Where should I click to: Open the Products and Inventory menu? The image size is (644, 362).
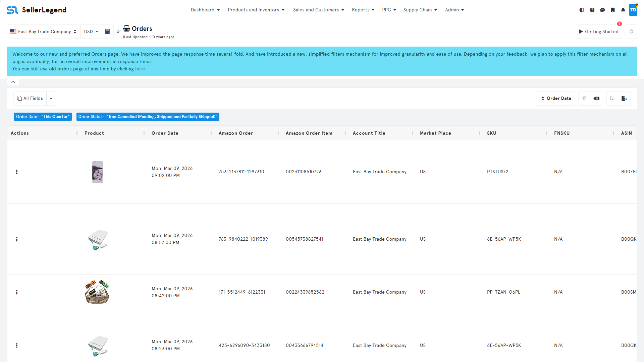(256, 10)
